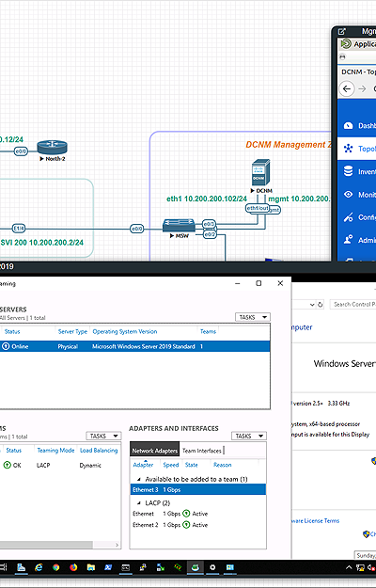Sort by Operating System Version column

click(125, 331)
